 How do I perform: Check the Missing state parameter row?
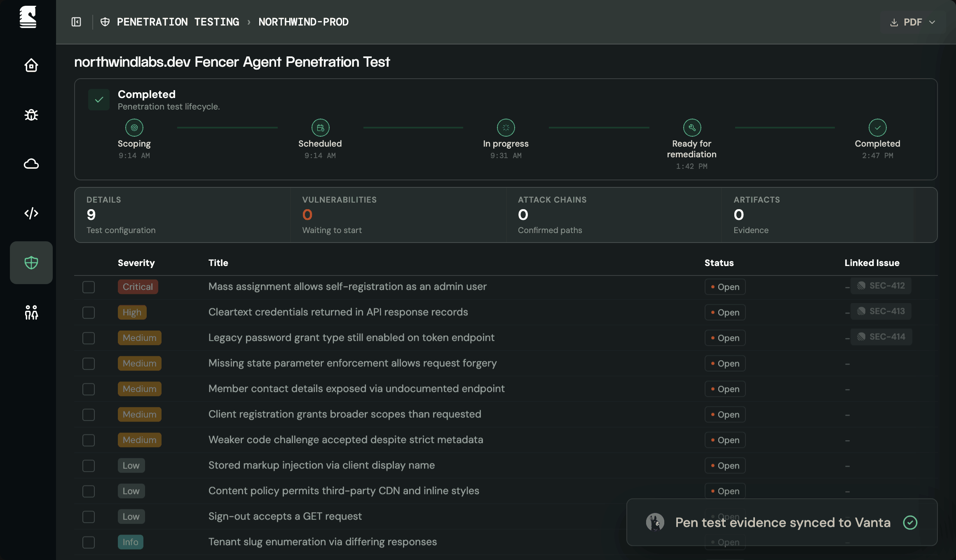(x=89, y=364)
